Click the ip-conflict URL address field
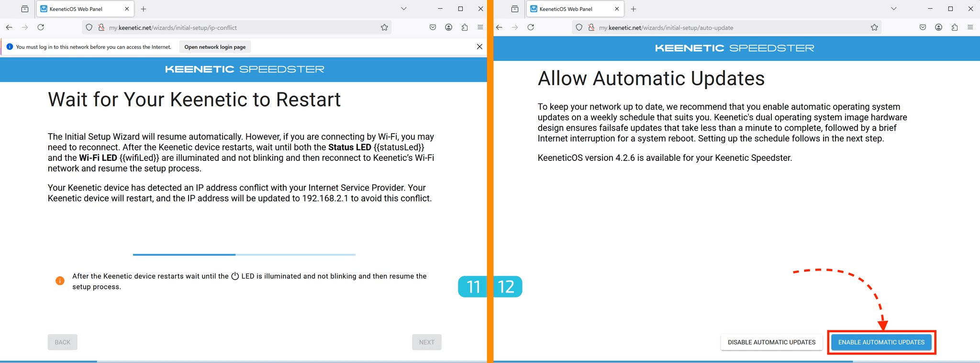The image size is (980, 363). pyautogui.click(x=239, y=27)
